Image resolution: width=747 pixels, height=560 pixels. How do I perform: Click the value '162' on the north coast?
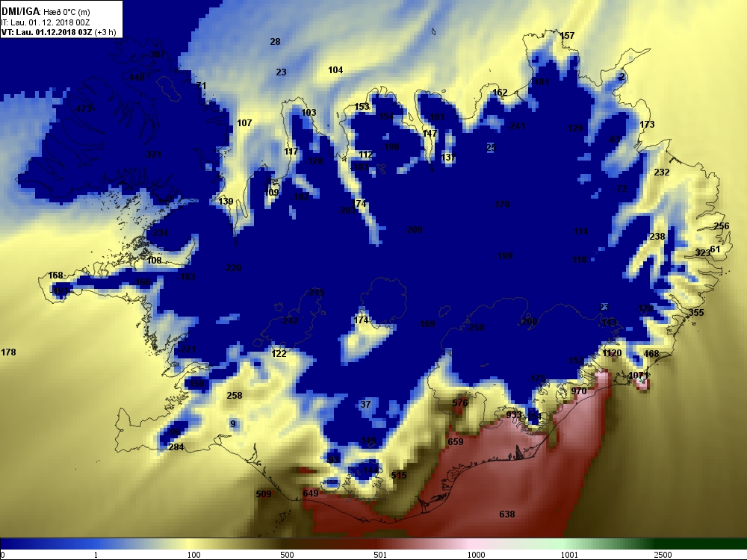(x=500, y=93)
